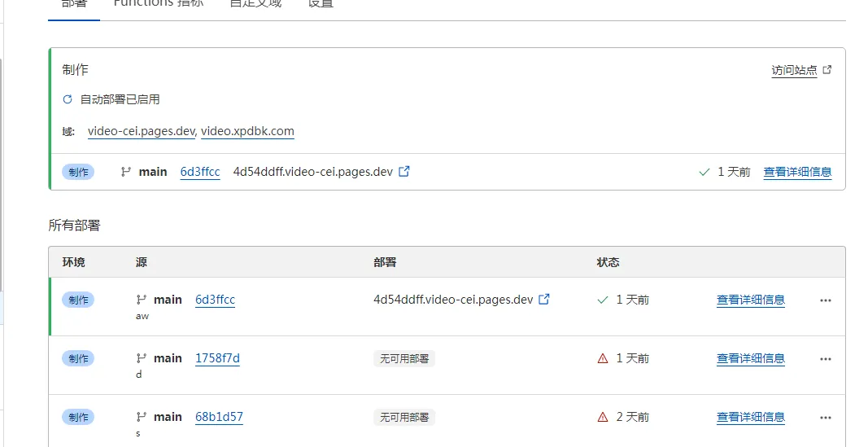Switch to the Functions 指标 tab
Screen dimensions: 868x447
point(158,3)
